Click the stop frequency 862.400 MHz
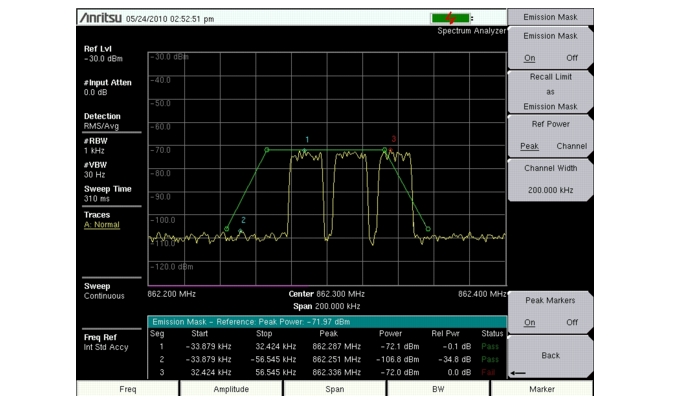 tap(482, 294)
